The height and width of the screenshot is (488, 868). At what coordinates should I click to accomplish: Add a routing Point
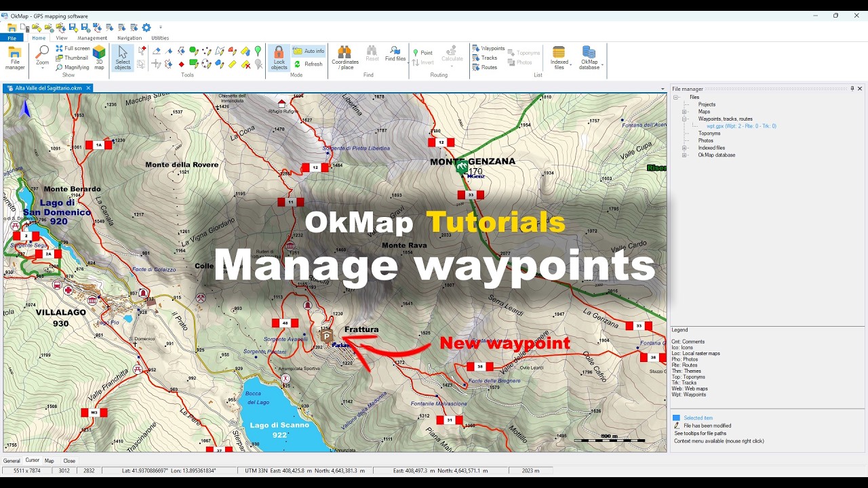click(x=422, y=52)
